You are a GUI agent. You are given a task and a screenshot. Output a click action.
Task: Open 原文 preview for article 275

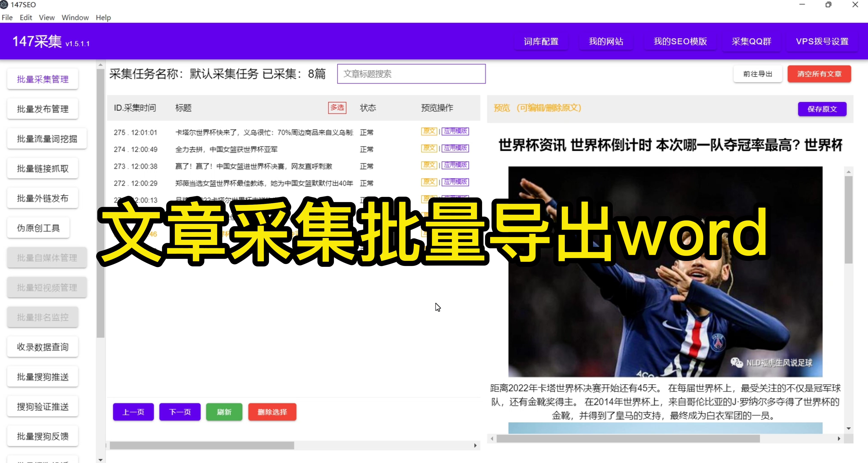pos(429,132)
